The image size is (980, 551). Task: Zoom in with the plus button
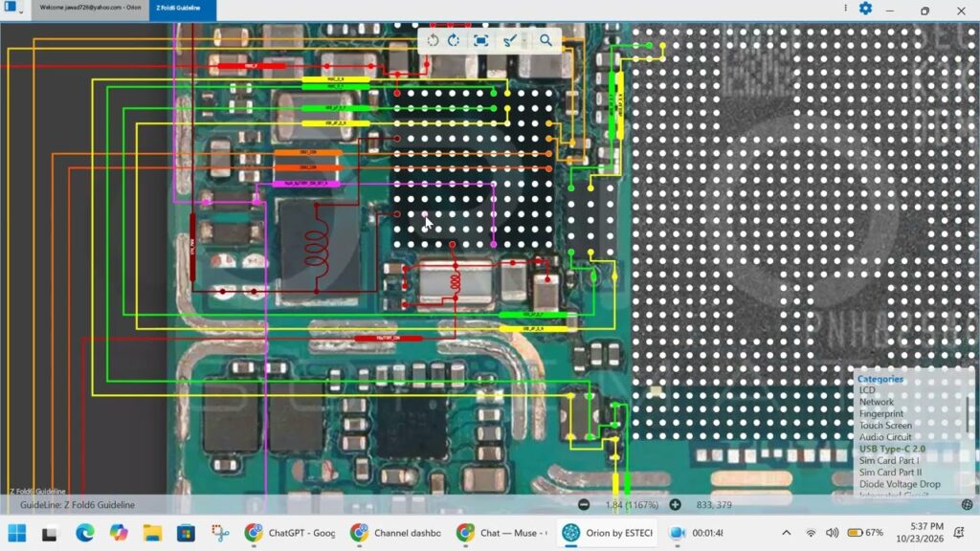click(x=675, y=505)
